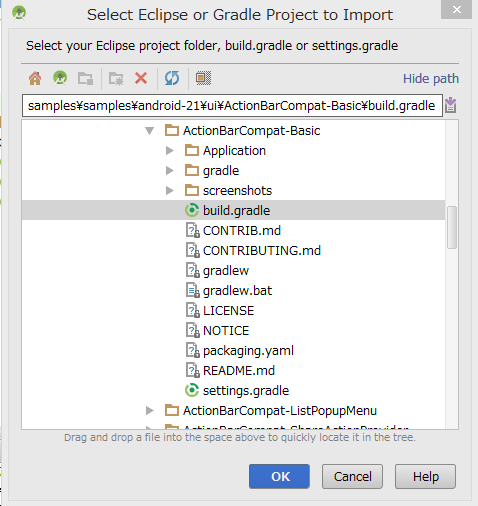The image size is (478, 506).
Task: Click the red Delete icon
Action: tap(141, 78)
